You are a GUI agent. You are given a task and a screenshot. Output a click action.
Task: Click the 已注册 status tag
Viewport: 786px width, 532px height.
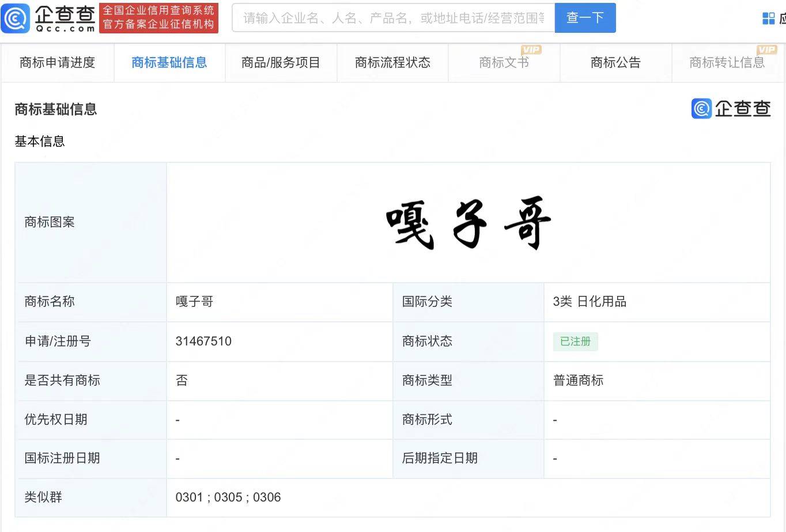pyautogui.click(x=575, y=341)
